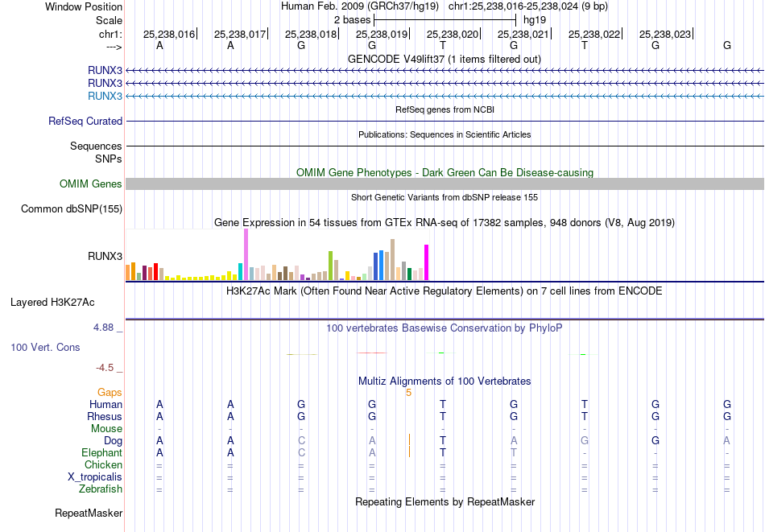The height and width of the screenshot is (532, 765).
Task: Click the Sequences track label
Action: point(96,146)
